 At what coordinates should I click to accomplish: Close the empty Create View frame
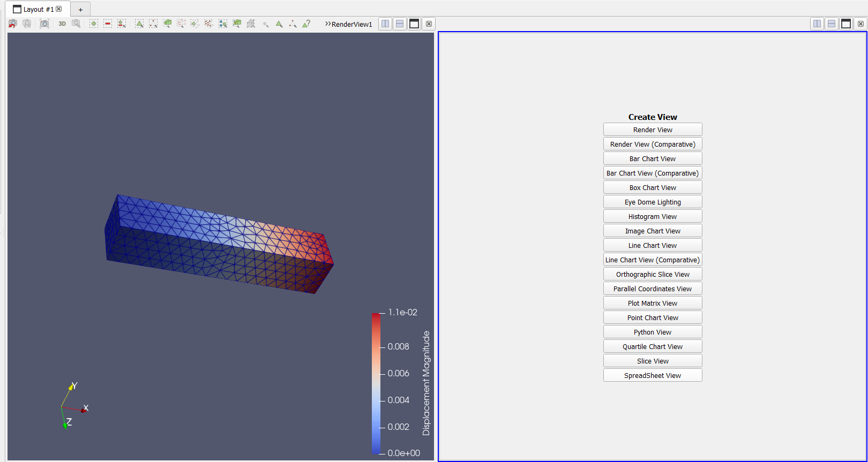point(860,24)
